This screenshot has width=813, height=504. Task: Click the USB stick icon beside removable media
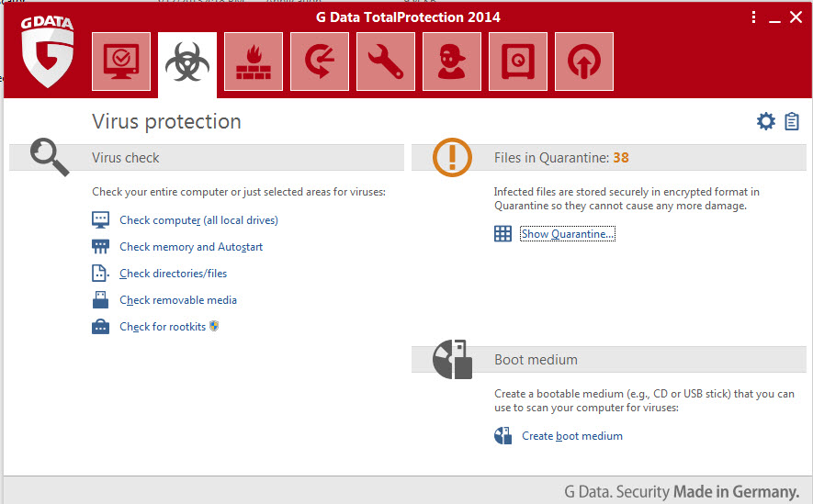click(x=100, y=300)
